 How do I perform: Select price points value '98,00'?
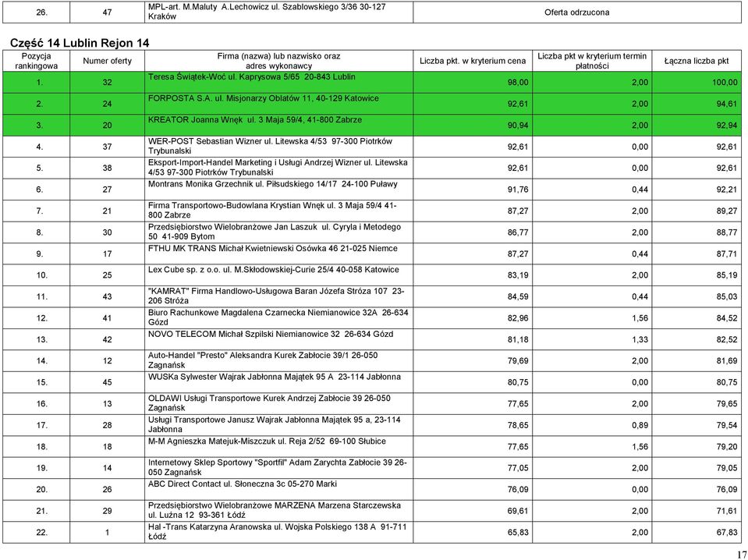point(518,83)
